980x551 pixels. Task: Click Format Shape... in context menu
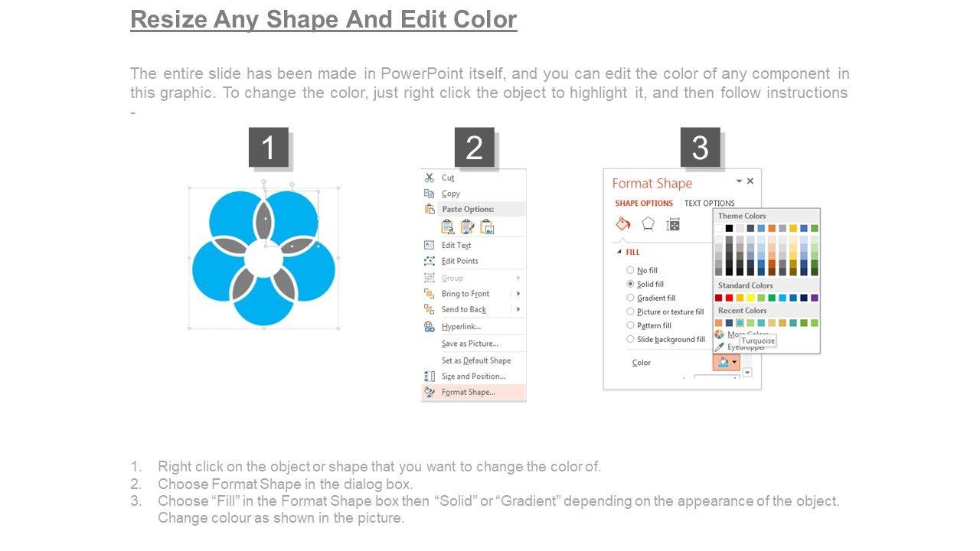click(x=468, y=392)
